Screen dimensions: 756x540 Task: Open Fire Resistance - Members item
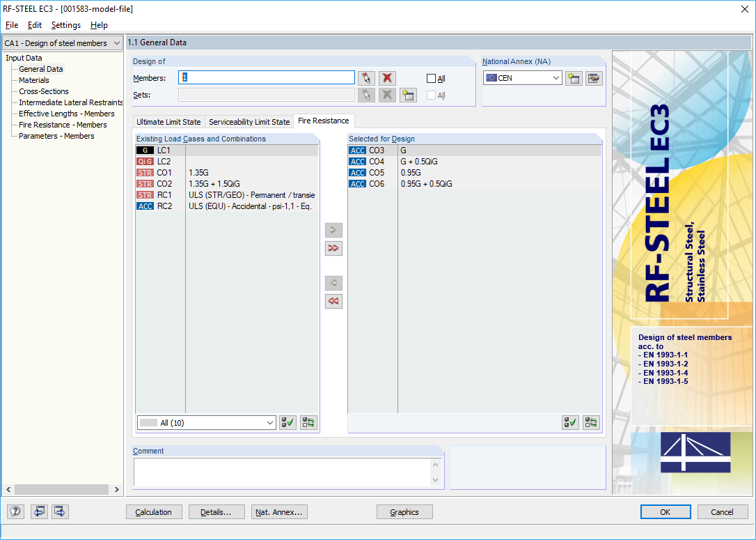[63, 125]
